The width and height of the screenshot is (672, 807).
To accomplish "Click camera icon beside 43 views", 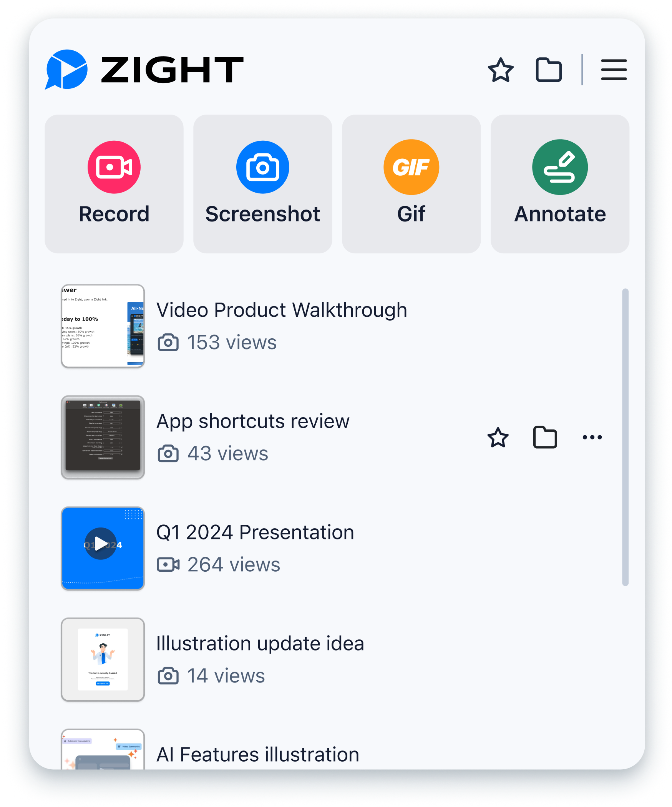I will coord(168,453).
